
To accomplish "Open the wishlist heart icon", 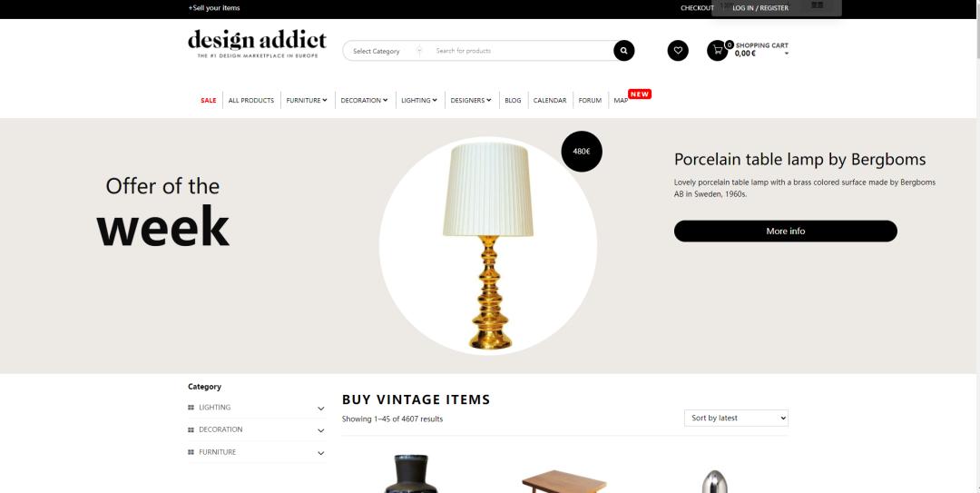I will [x=678, y=51].
